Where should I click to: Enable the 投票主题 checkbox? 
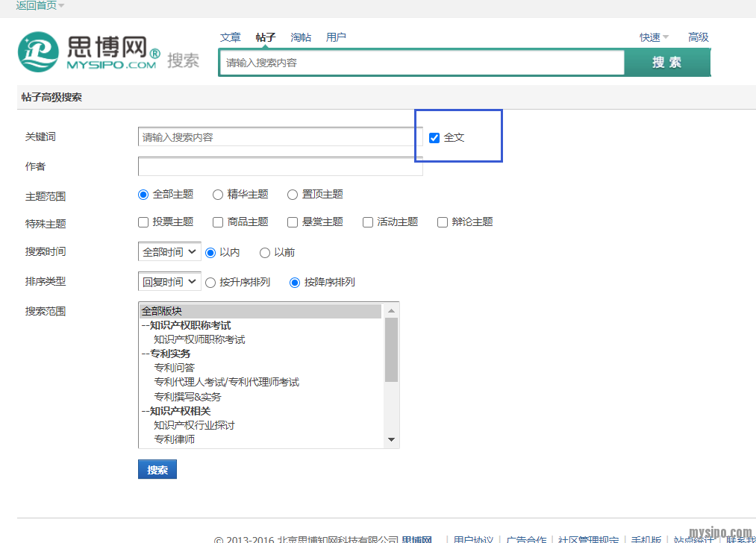click(143, 222)
